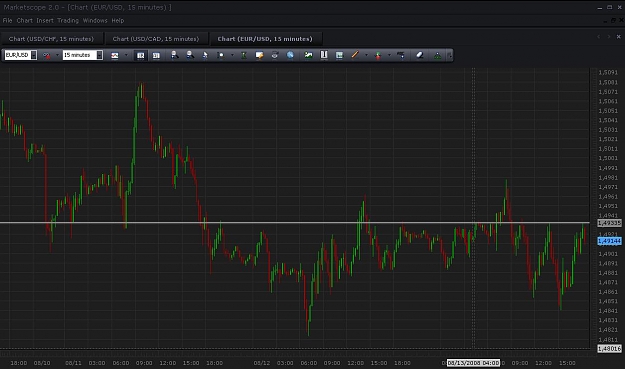Toggle the highlighted bar display mode button
This screenshot has height=369, width=625.
click(141, 55)
